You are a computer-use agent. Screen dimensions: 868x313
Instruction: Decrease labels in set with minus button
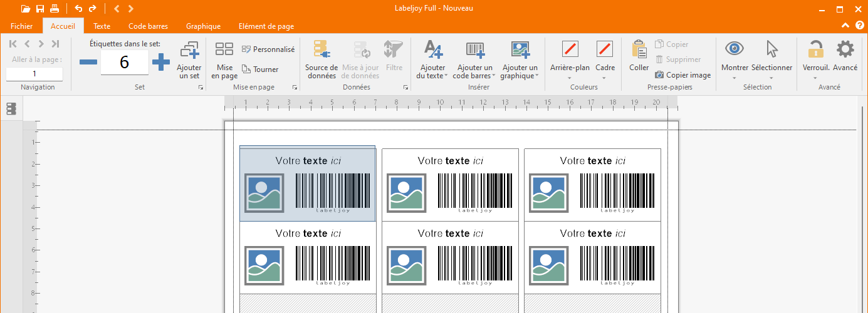pos(88,62)
